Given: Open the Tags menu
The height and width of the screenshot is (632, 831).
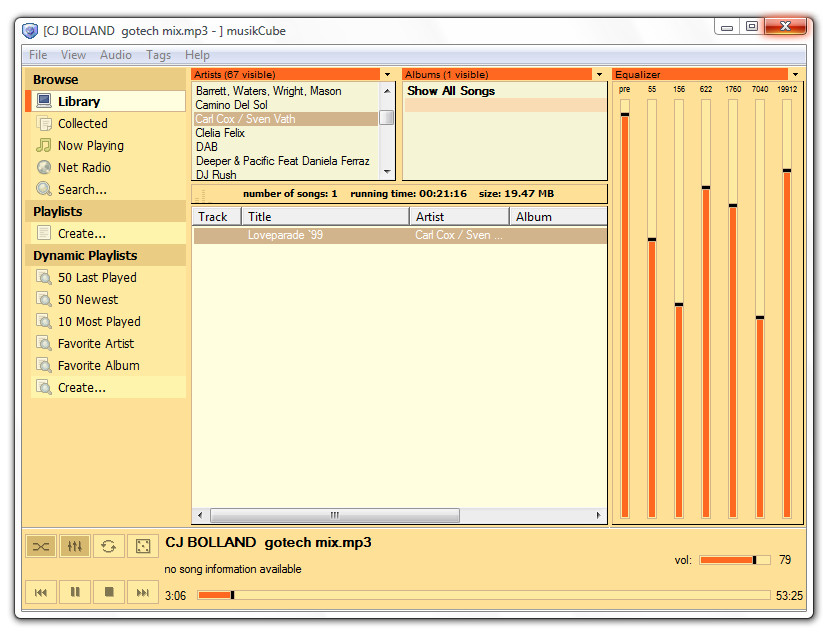Looking at the screenshot, I should point(158,55).
